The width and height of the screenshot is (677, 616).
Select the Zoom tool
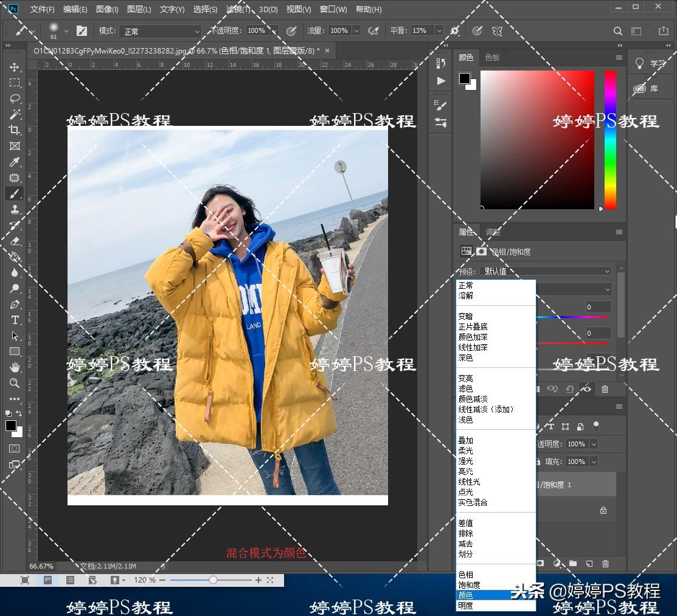(x=14, y=383)
